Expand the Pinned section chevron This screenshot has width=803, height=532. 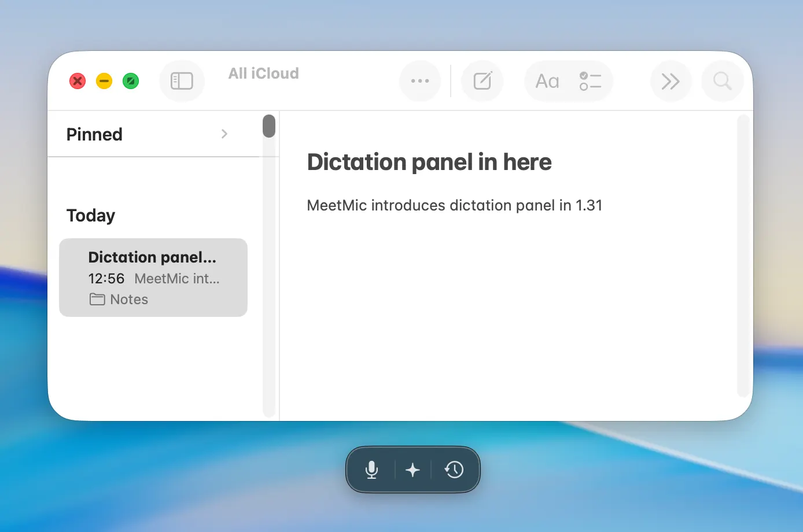coord(224,134)
